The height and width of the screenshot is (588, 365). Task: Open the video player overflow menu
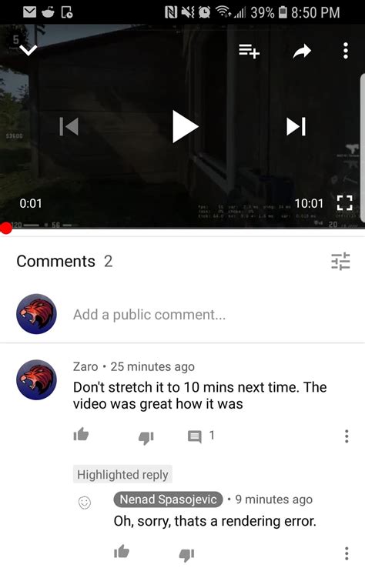click(x=346, y=51)
